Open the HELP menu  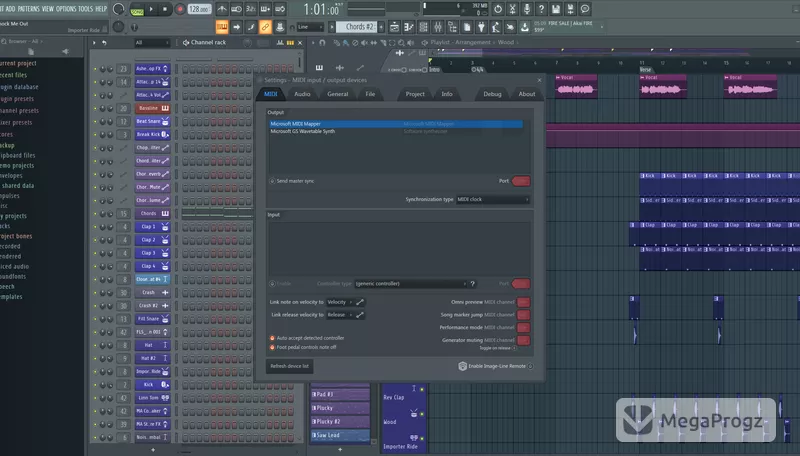(x=101, y=9)
